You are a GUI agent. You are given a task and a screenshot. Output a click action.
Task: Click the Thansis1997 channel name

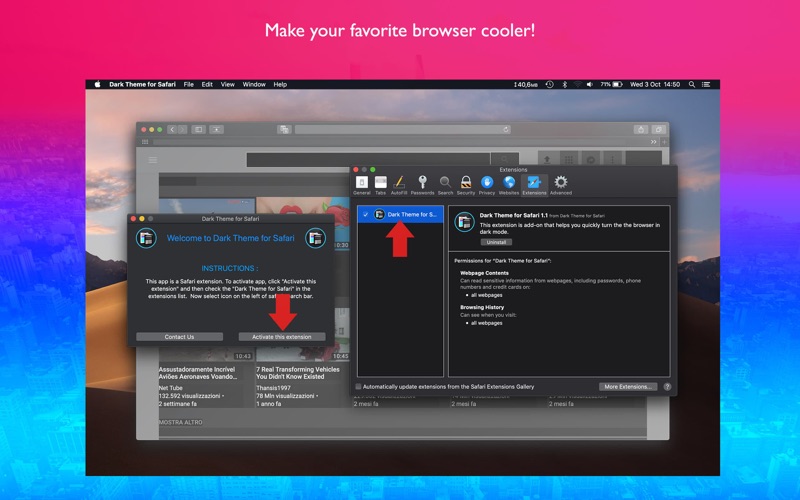(273, 388)
